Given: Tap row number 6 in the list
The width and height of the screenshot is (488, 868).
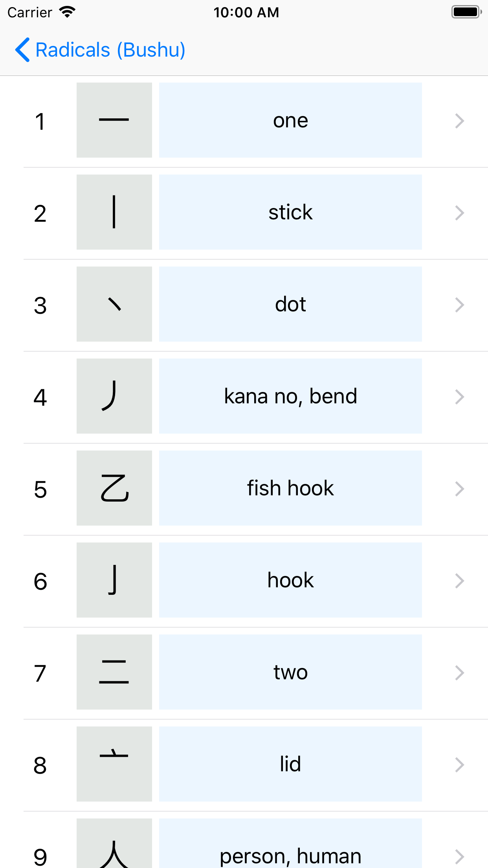Looking at the screenshot, I should (40, 581).
